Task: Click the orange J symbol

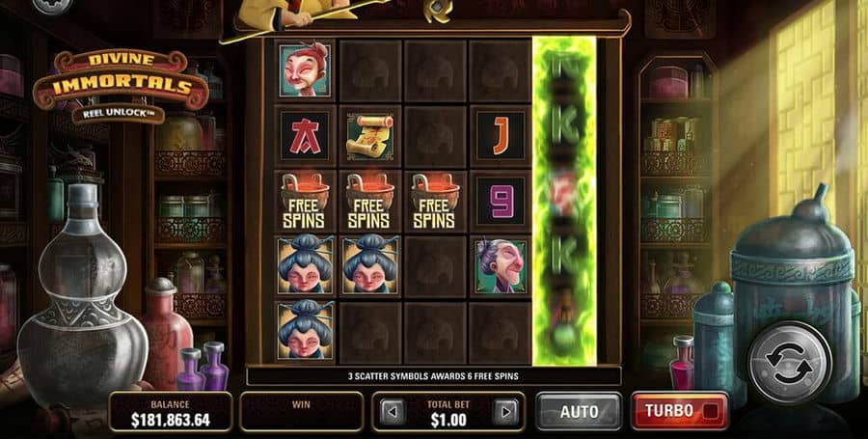Action: tap(501, 136)
